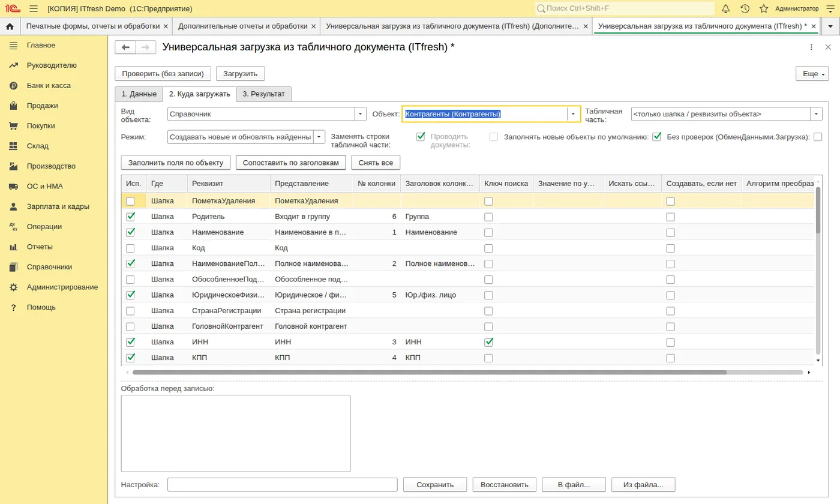
Task: Open the Администрирование section
Action: click(x=62, y=287)
